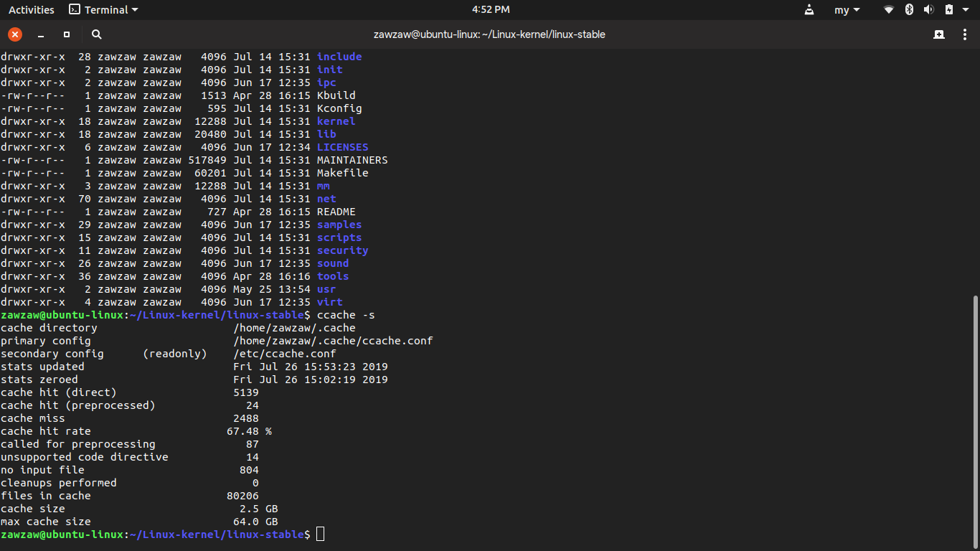
Task: Click the 'lib' directory name
Action: (326, 134)
